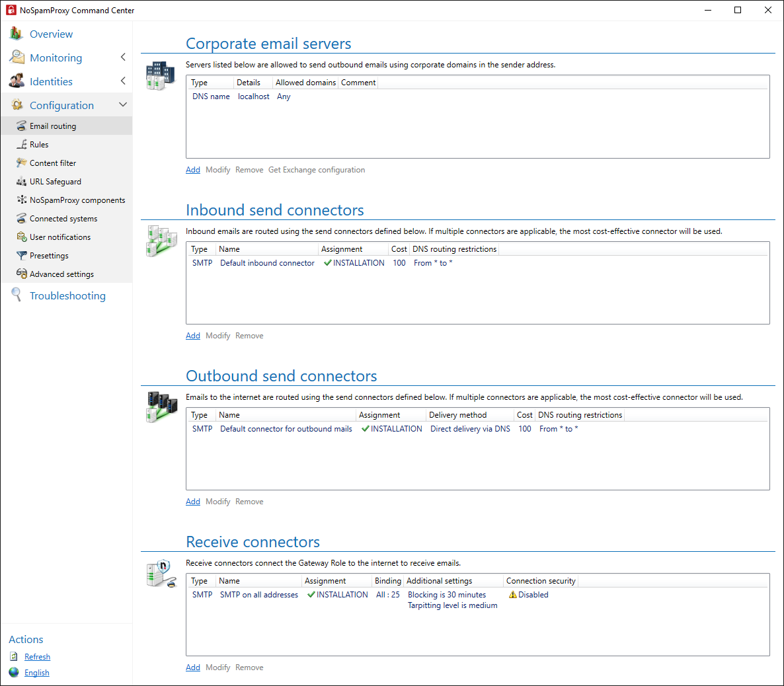Click the Troubleshooting magnifier icon

(17, 295)
